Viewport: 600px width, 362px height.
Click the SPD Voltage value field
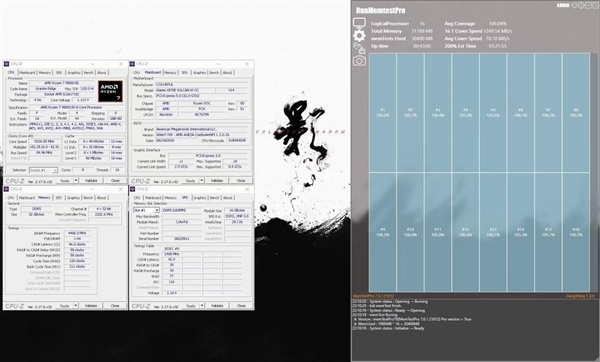(172, 293)
